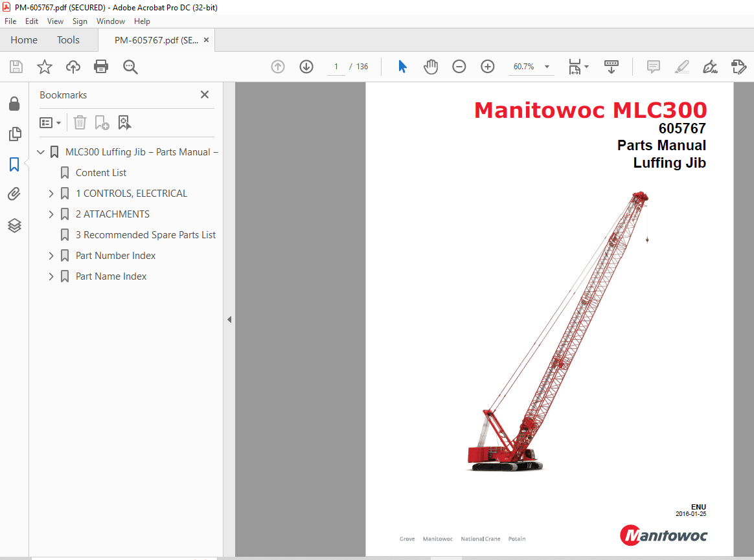Image resolution: width=754 pixels, height=560 pixels.
Task: Open the zoom level dropdown
Action: [x=547, y=67]
